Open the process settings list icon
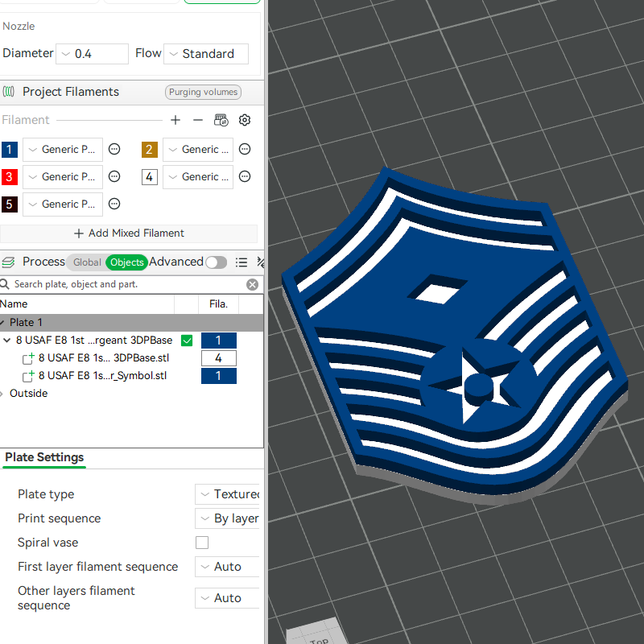 242,262
